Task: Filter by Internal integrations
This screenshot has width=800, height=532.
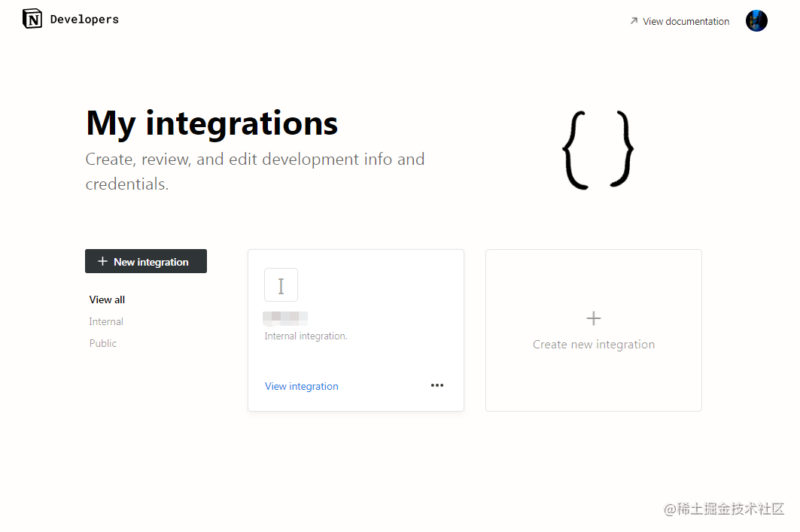Action: [106, 321]
